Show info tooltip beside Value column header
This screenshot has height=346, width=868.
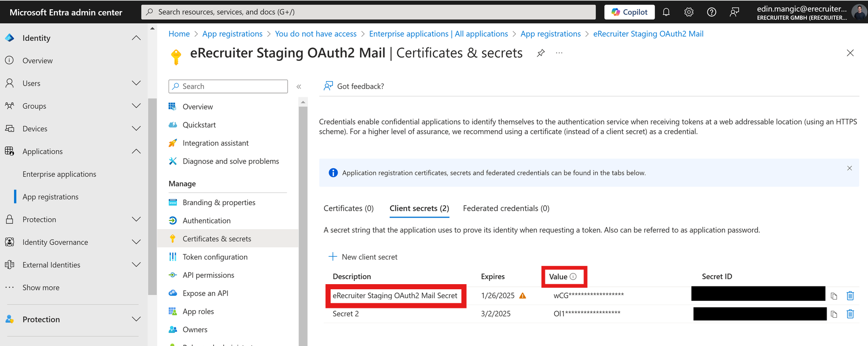click(573, 277)
